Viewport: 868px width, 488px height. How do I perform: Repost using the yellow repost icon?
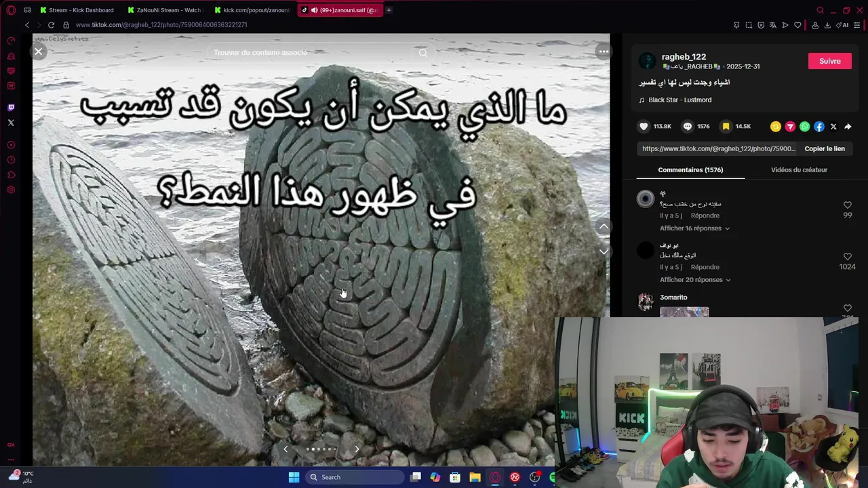tap(776, 127)
